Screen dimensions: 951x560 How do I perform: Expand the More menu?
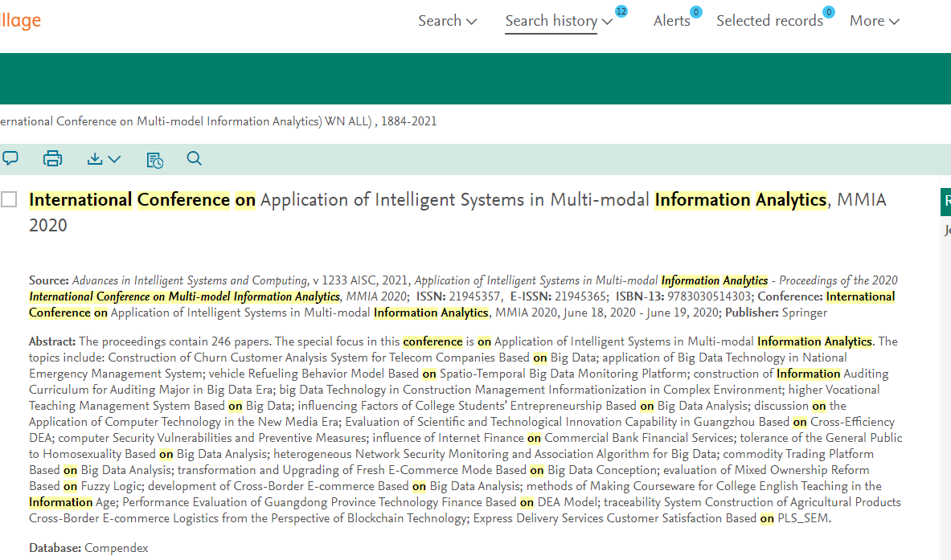click(874, 21)
